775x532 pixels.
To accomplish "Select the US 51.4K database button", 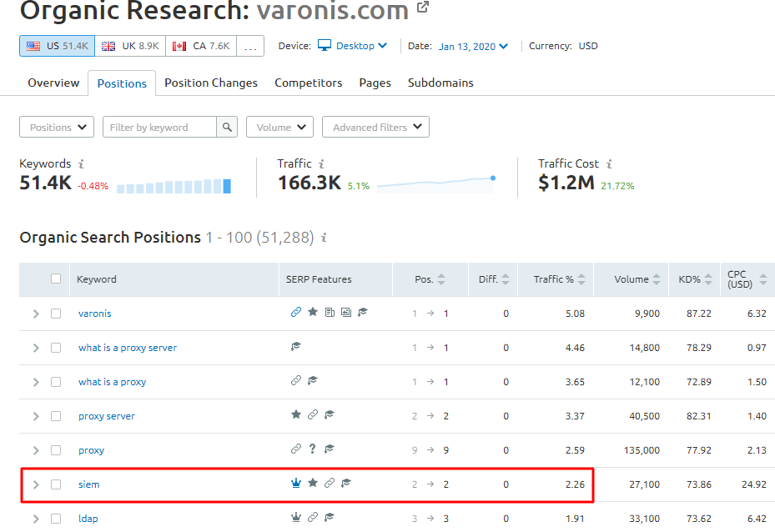I will pos(58,46).
